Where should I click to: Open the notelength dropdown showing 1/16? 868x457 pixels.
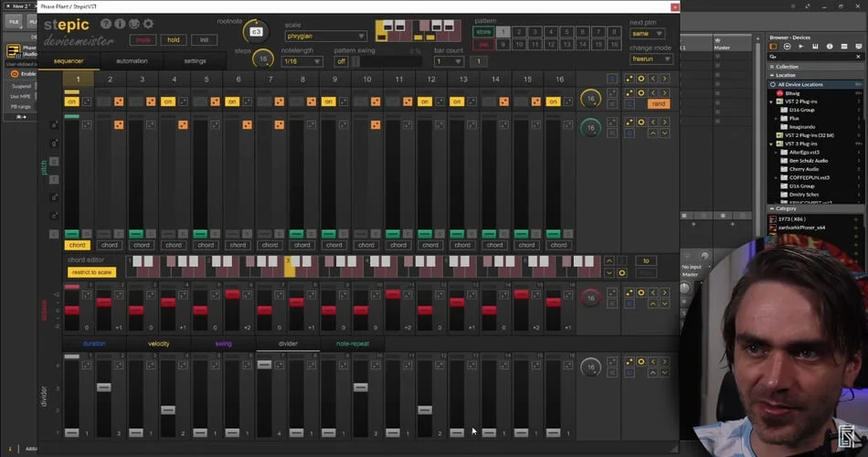(x=302, y=61)
